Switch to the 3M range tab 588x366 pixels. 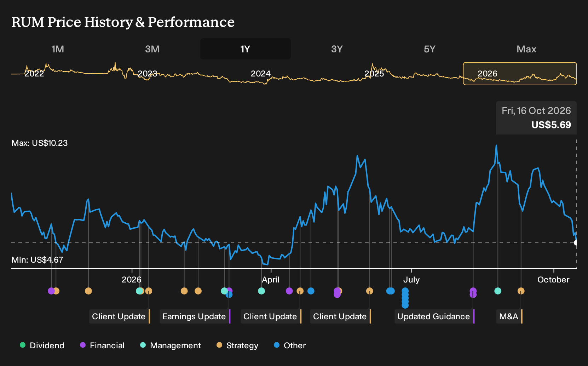tap(152, 49)
